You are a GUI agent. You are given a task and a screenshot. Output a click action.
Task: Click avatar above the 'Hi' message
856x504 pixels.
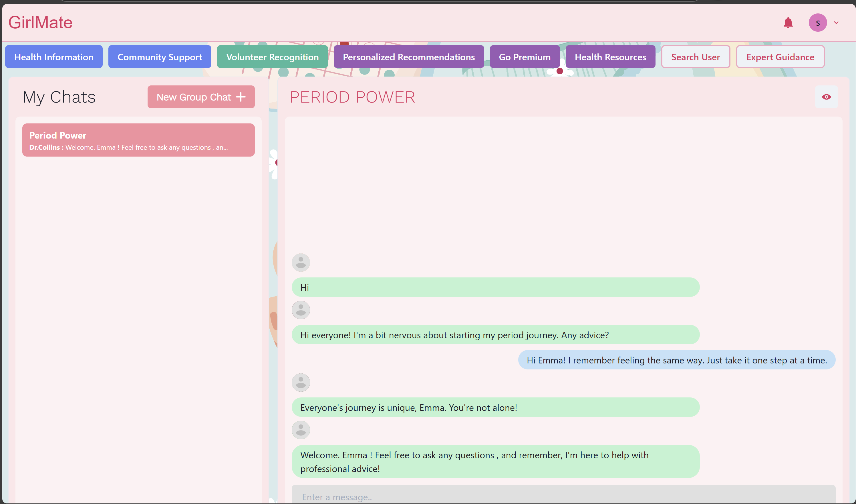click(301, 263)
